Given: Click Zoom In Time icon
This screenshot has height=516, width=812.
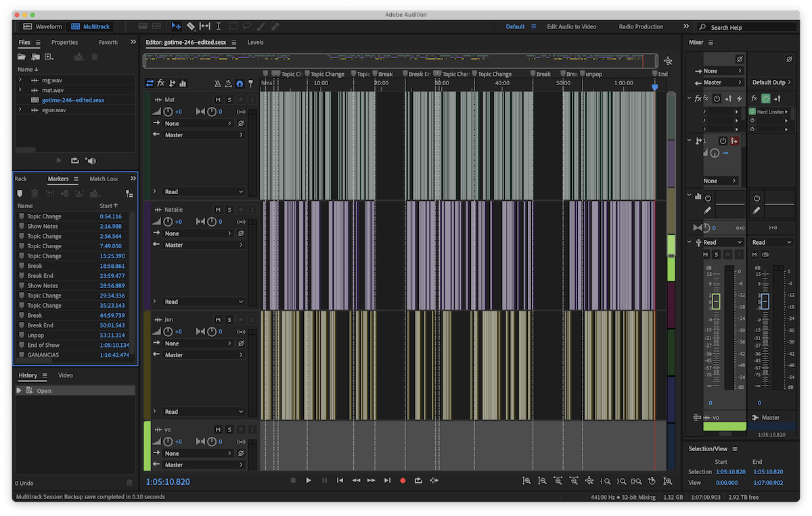Looking at the screenshot, I should click(558, 481).
